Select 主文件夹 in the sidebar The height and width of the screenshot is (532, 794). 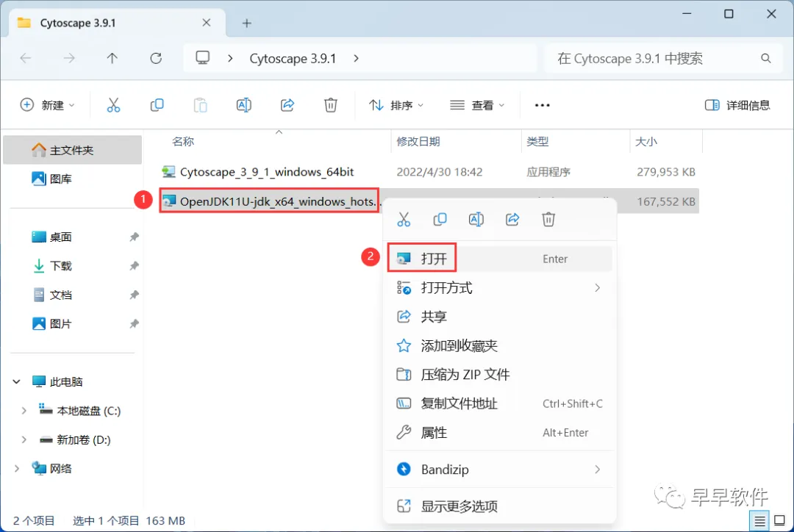(72, 150)
